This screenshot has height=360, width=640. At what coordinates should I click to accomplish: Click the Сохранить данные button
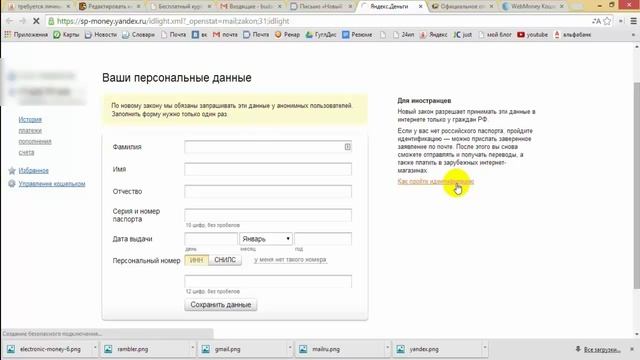point(221,305)
